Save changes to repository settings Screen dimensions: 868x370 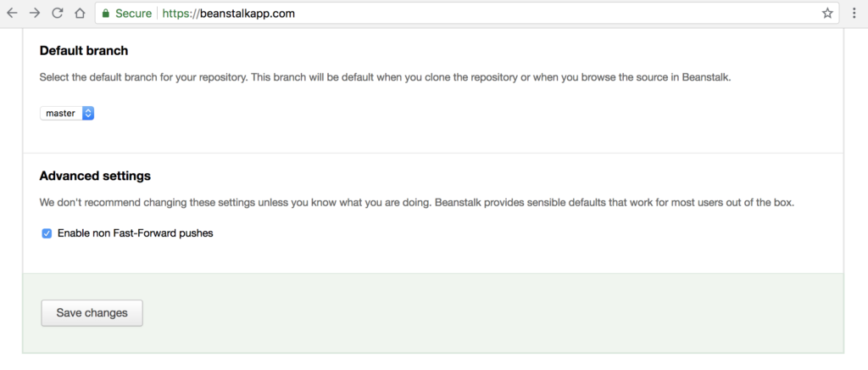[92, 313]
